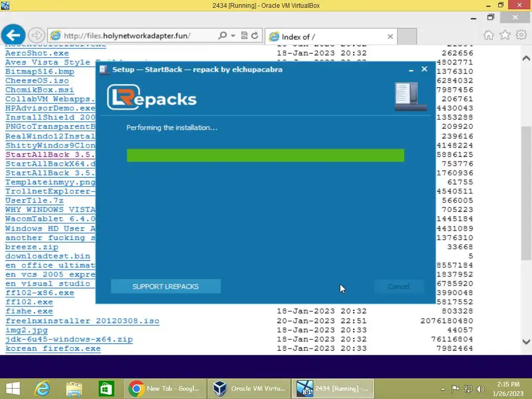The image size is (532, 399).
Task: Open korean firefox.exe link
Action: pos(53,349)
